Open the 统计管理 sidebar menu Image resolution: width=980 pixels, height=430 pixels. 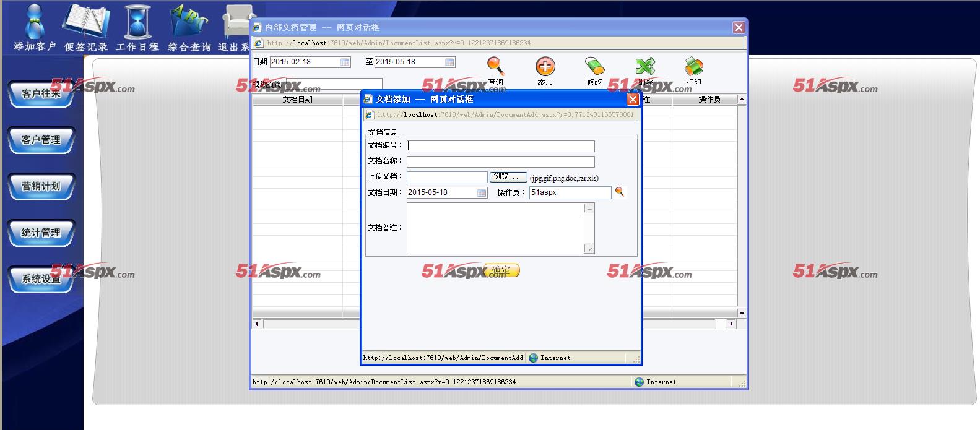[x=41, y=233]
